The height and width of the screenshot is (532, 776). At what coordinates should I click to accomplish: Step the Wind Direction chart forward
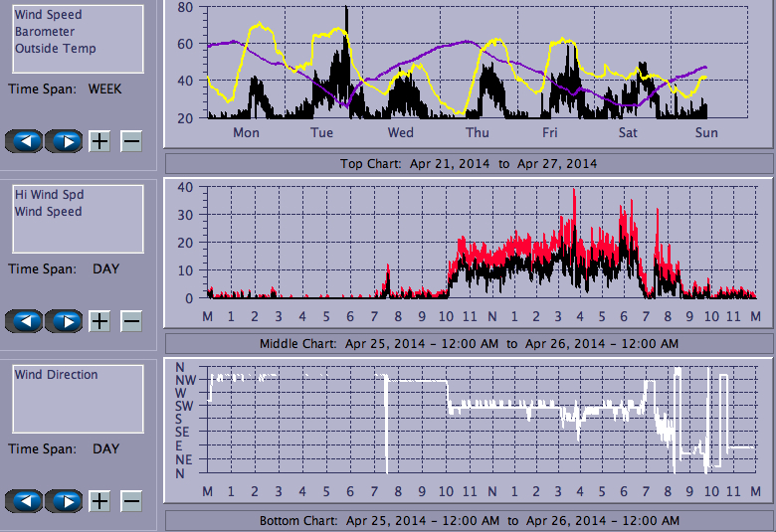[64, 501]
